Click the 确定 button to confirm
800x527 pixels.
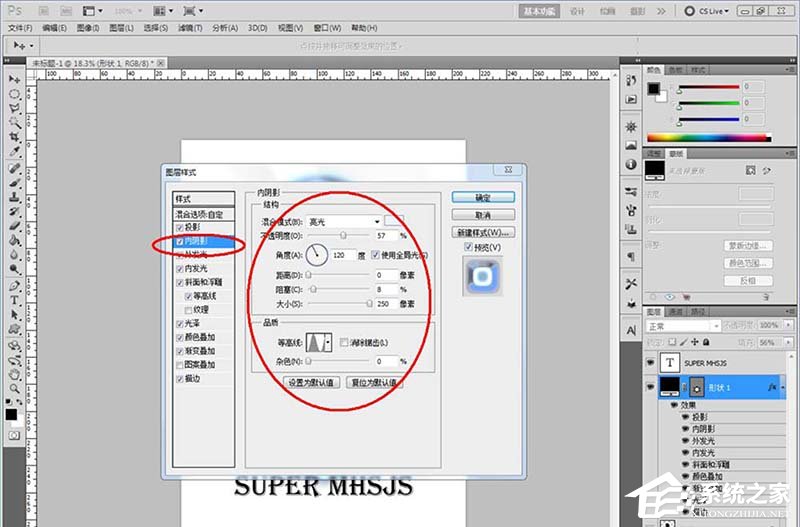pyautogui.click(x=482, y=197)
